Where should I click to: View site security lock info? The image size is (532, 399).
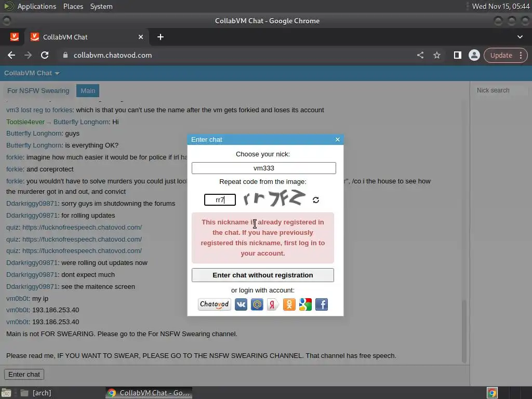tap(65, 55)
